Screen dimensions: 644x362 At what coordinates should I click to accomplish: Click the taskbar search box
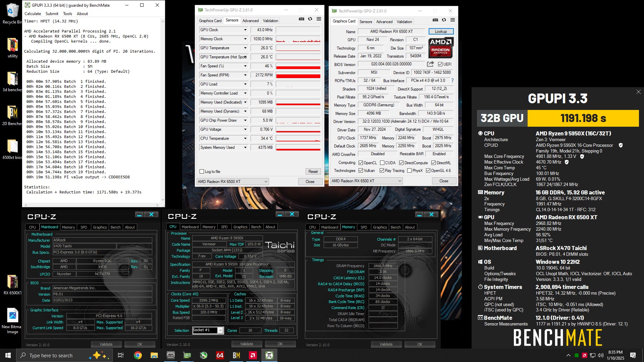point(64,355)
